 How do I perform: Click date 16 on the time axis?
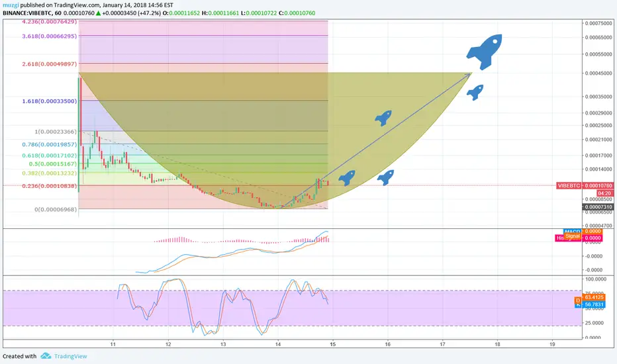pos(387,344)
